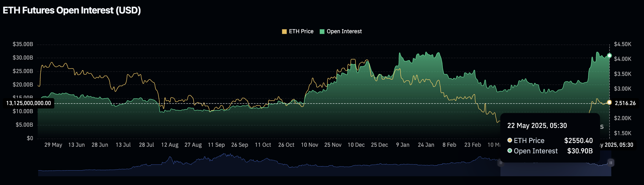Click the right handle of range slider
The width and height of the screenshot is (644, 185).
point(611,163)
